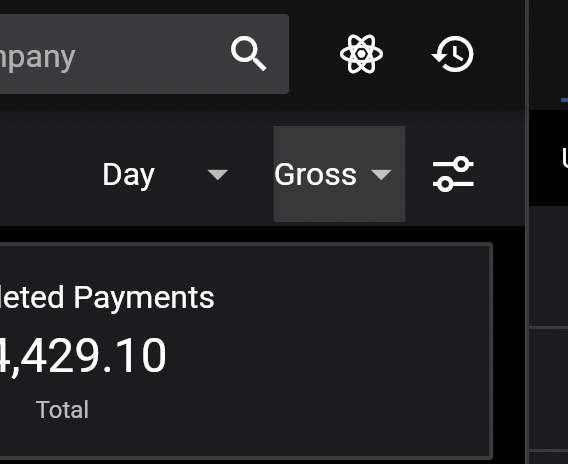Click the lower knob of the filter sliders icon
Image resolution: width=568 pixels, height=464 pixels.
445,184
